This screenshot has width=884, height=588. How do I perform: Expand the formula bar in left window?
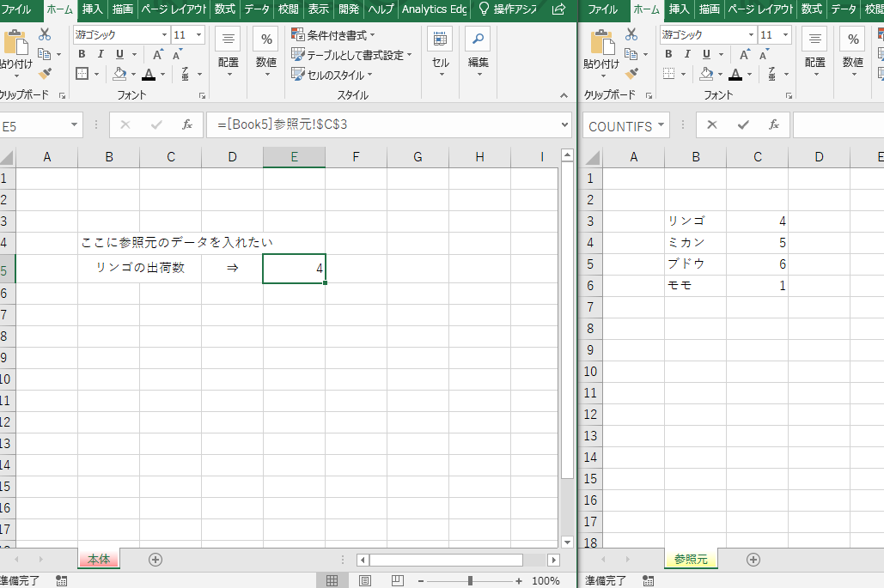(x=565, y=124)
